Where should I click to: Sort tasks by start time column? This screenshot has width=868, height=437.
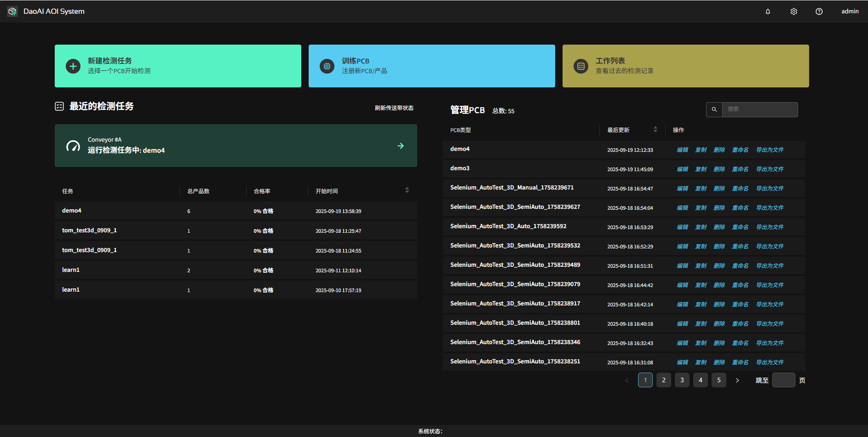click(407, 190)
